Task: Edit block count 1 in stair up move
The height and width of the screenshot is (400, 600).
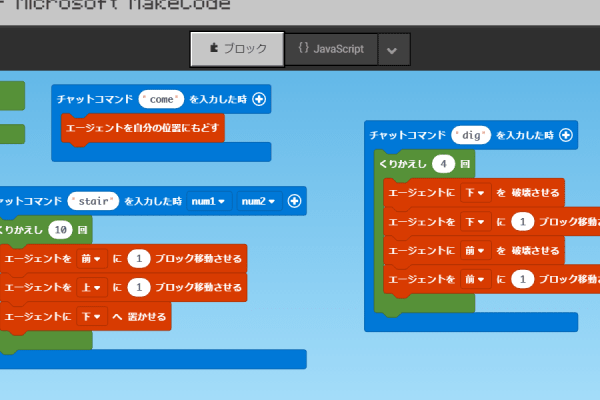Action: pos(139,287)
